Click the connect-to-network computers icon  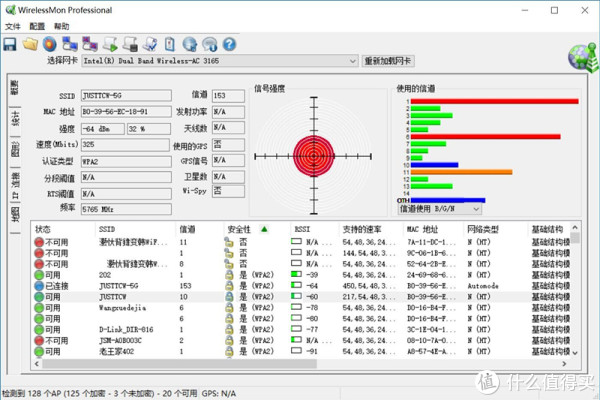[70, 44]
